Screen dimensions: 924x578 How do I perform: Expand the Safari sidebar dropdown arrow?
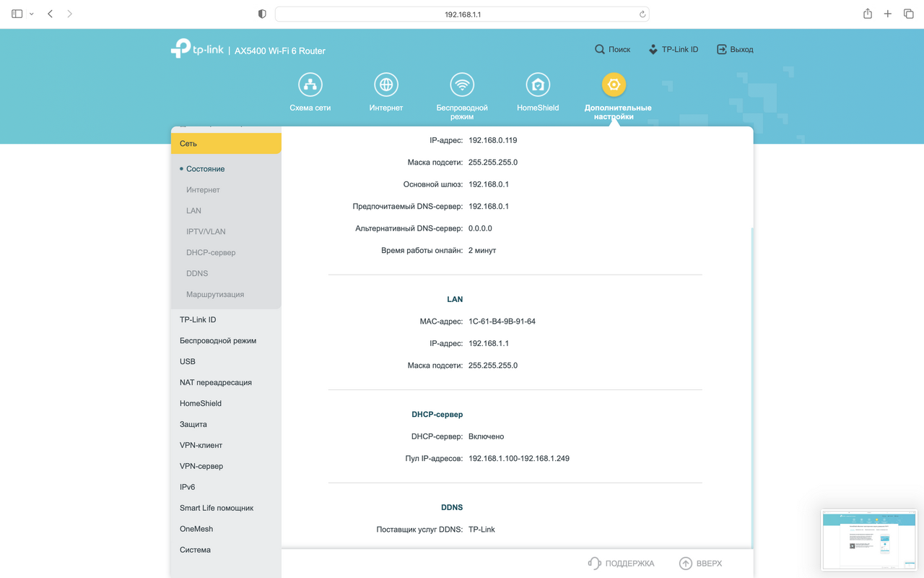click(x=32, y=14)
